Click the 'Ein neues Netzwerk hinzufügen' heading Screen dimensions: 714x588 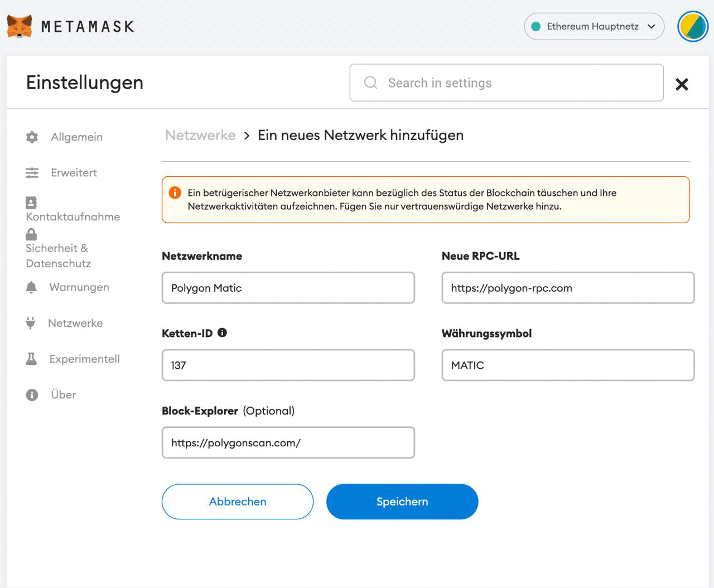click(x=360, y=135)
